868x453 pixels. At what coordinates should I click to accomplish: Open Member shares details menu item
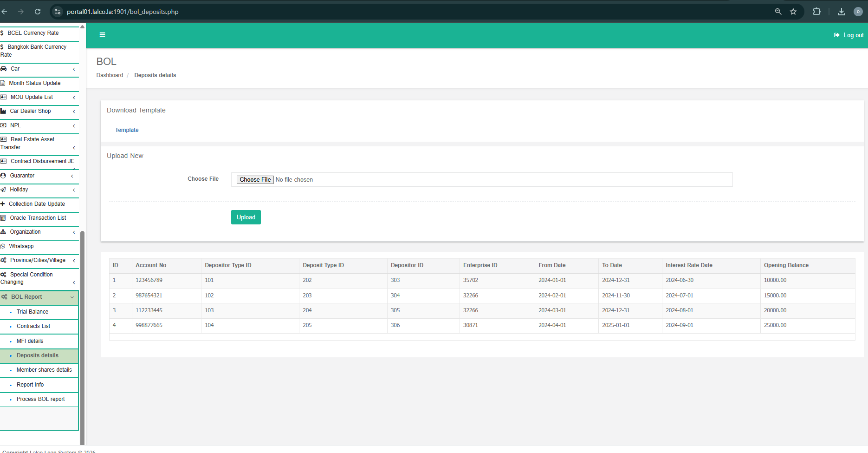tap(44, 370)
